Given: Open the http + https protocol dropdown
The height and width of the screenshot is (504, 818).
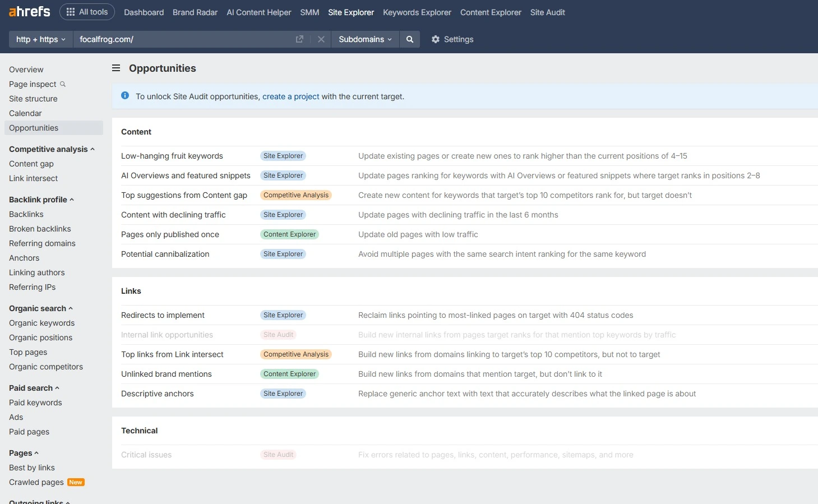Looking at the screenshot, I should tap(41, 39).
